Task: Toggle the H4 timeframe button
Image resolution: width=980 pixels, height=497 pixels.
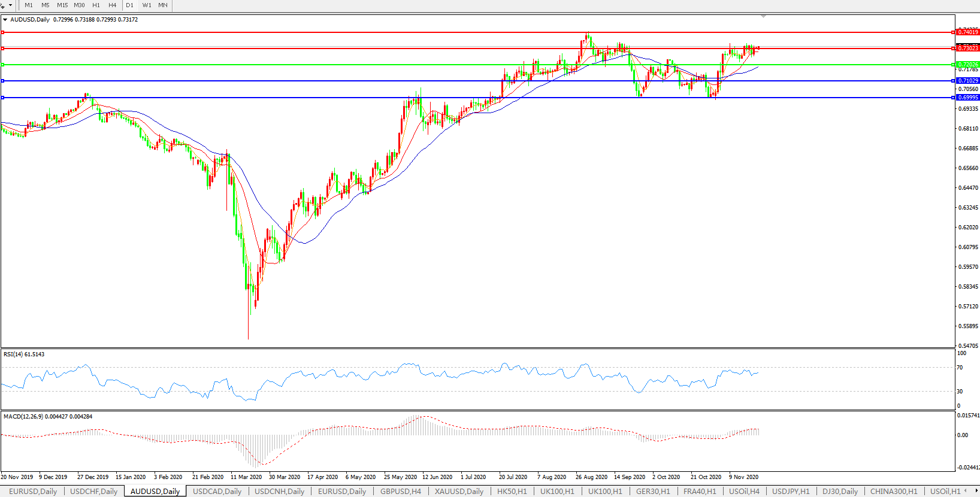Action: pyautogui.click(x=112, y=5)
